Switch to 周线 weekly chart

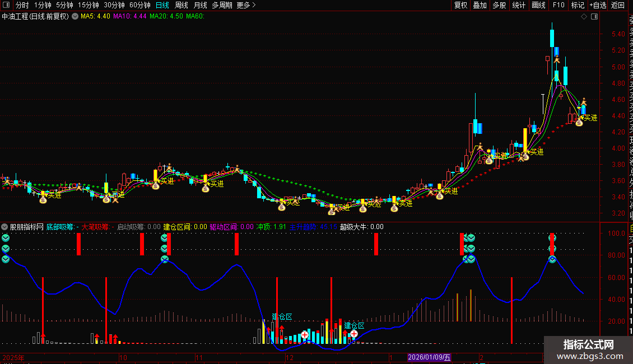[x=181, y=5]
